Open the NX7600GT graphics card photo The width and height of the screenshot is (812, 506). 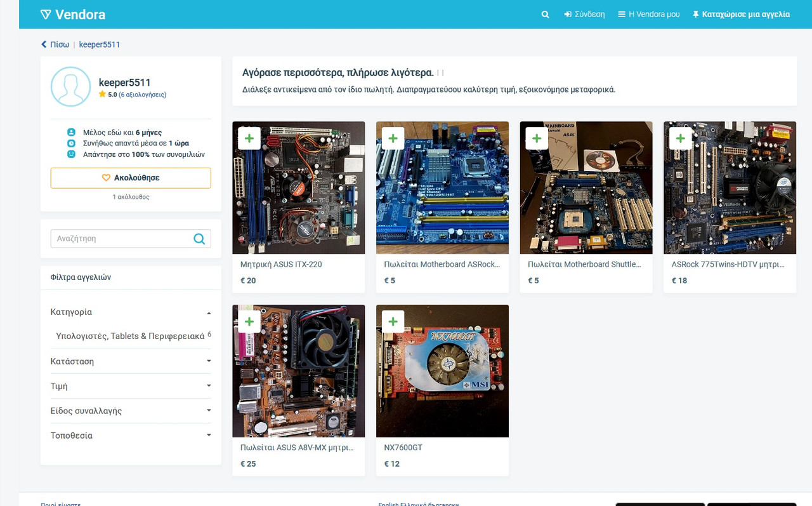click(442, 371)
